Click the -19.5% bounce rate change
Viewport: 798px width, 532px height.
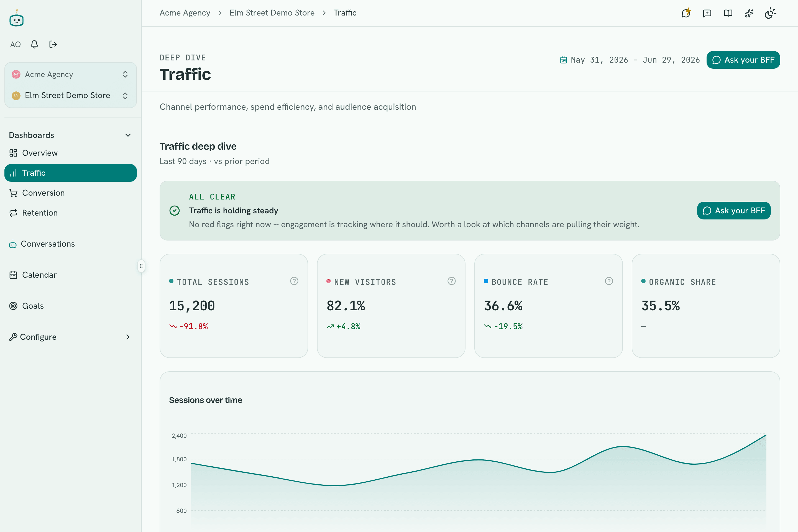tap(503, 326)
